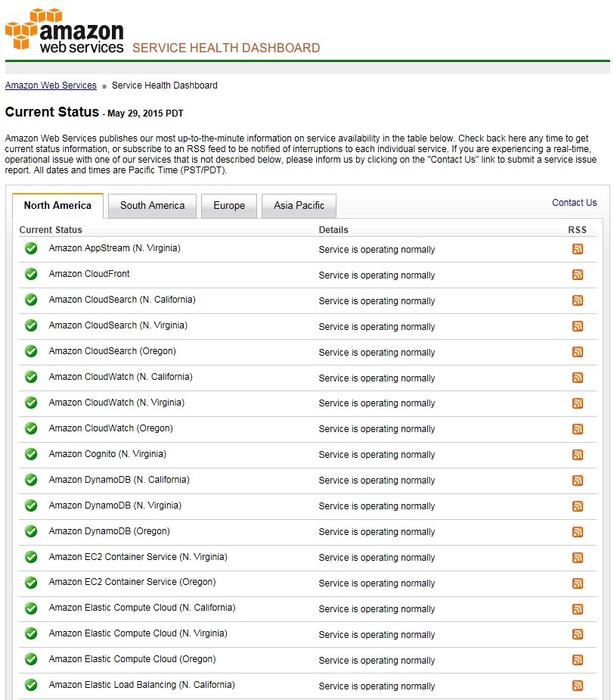
Task: Click Amazon CloudWatch (N. Virginia) service name
Action: coord(116,403)
